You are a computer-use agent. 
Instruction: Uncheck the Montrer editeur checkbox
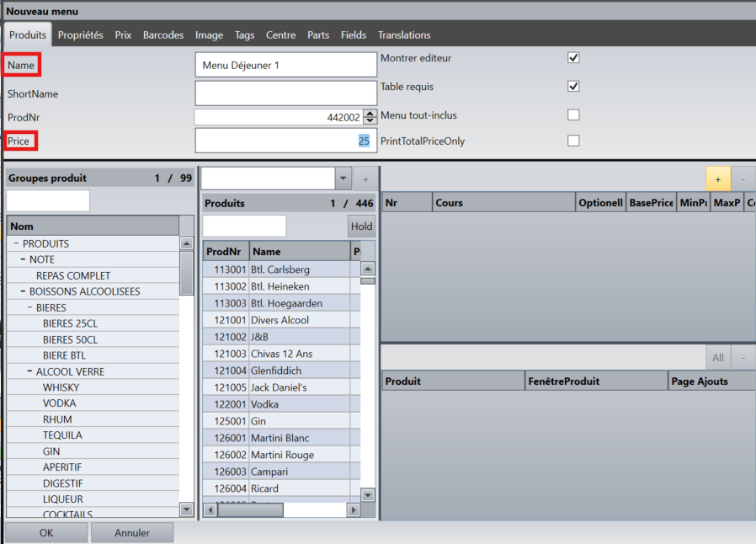coord(573,57)
